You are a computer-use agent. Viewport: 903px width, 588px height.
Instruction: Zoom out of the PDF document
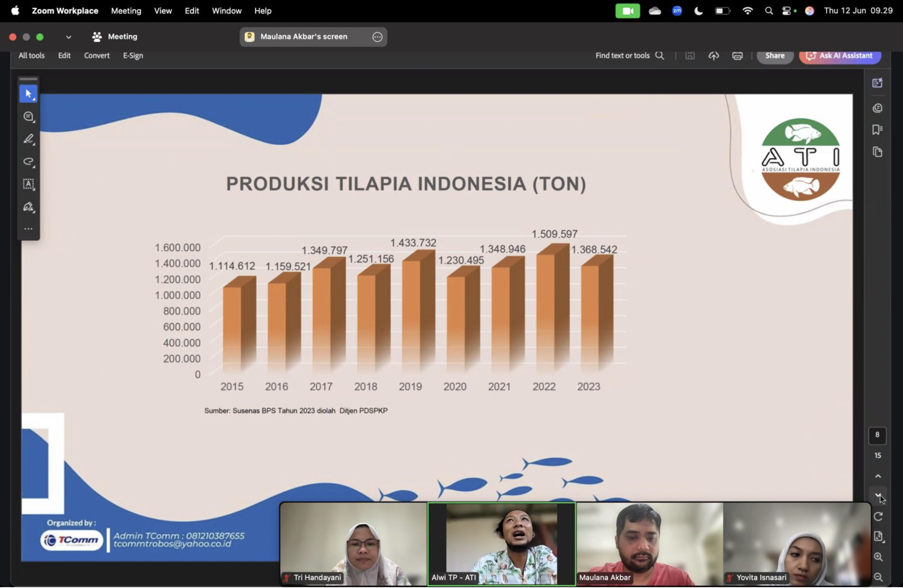878,577
